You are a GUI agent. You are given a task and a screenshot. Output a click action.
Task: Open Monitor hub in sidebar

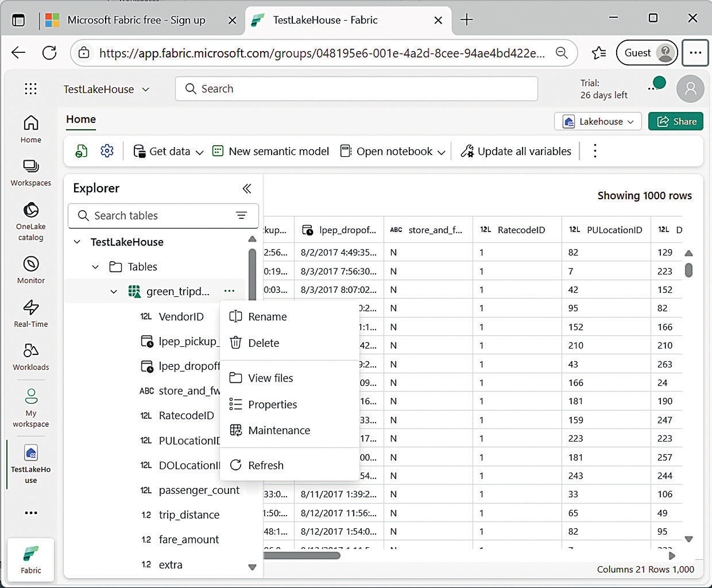point(30,270)
